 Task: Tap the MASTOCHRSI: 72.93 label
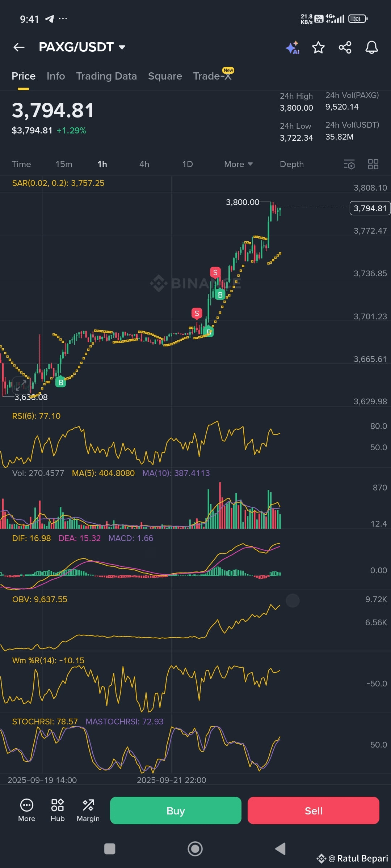[125, 722]
